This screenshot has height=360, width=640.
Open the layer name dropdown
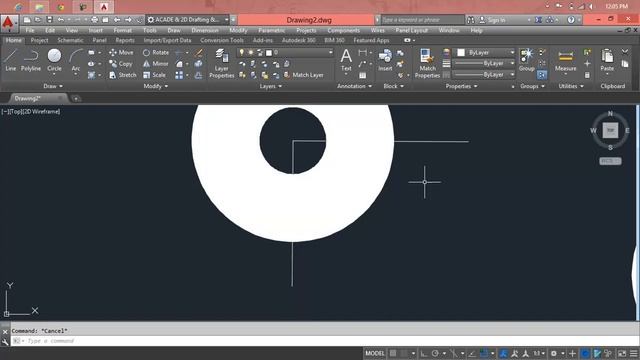pos(285,52)
